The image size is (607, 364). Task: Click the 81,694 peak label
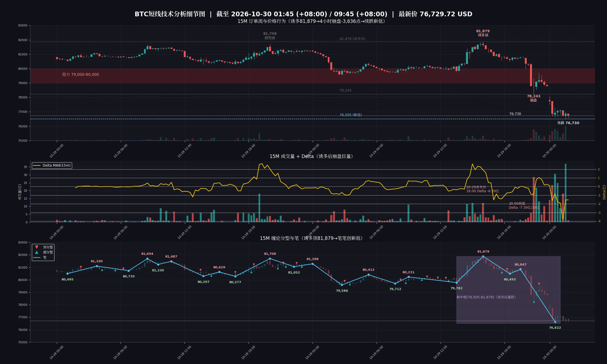coord(147,254)
